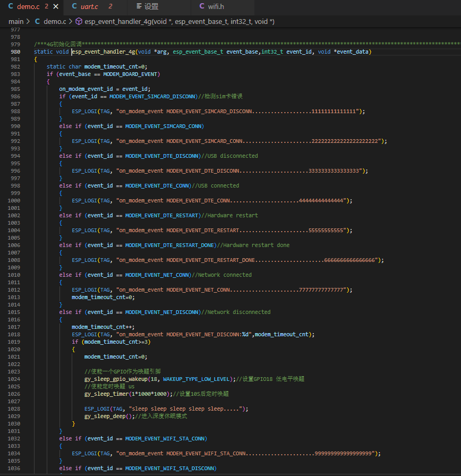Click line number 1017 in gutter
The height and width of the screenshot is (476, 461).
(14, 327)
